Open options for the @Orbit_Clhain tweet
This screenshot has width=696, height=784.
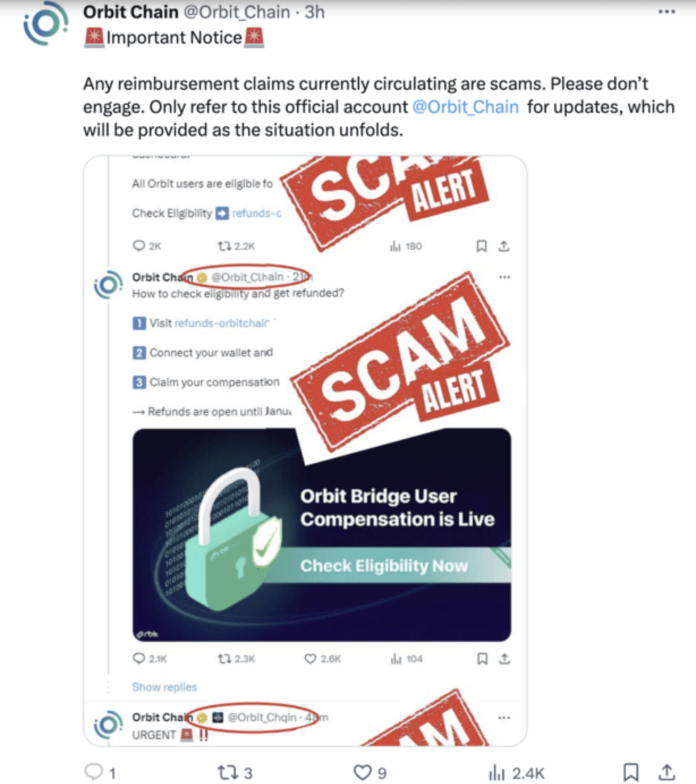(x=504, y=277)
